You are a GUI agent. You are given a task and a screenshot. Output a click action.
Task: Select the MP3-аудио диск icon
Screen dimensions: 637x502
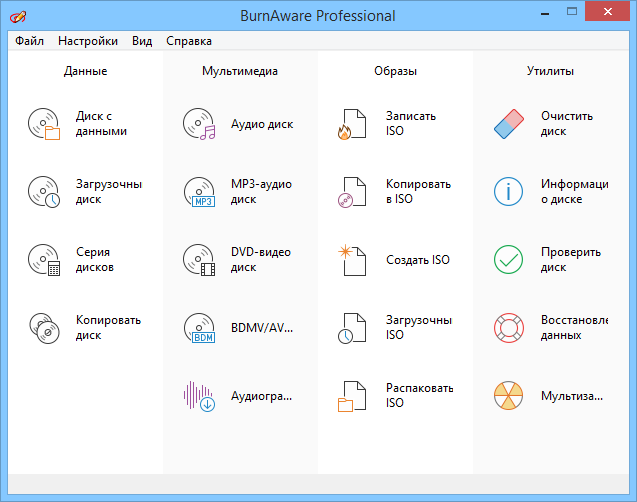coord(200,192)
